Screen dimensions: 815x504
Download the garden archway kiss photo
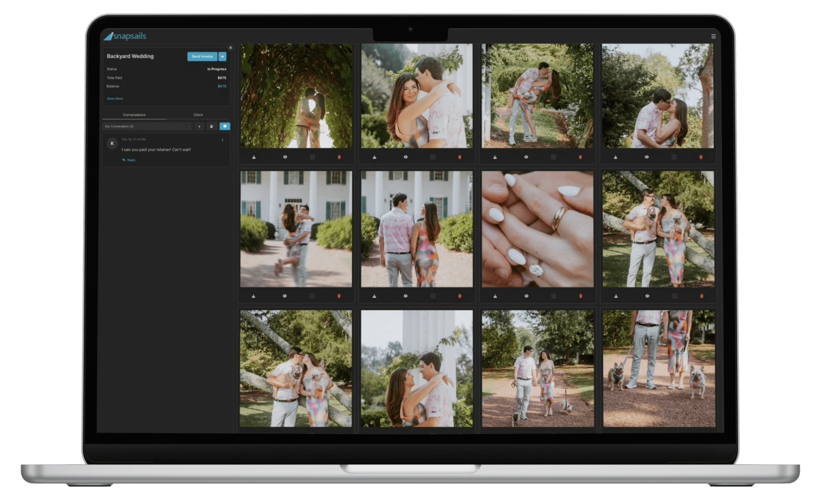[x=254, y=157]
